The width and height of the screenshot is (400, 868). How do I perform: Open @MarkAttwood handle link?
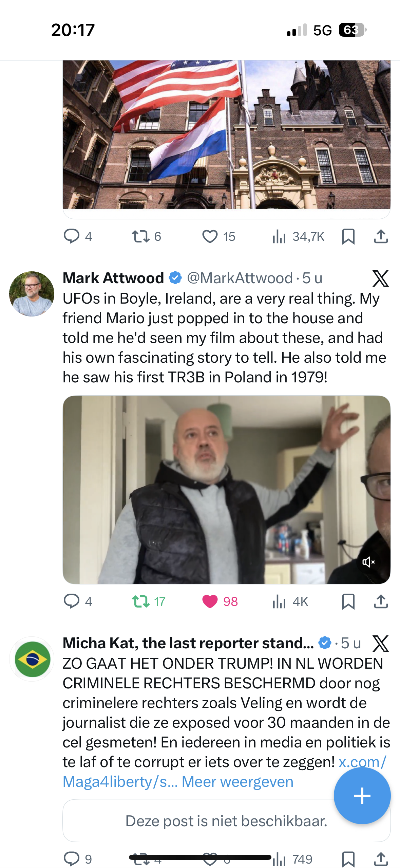(240, 278)
